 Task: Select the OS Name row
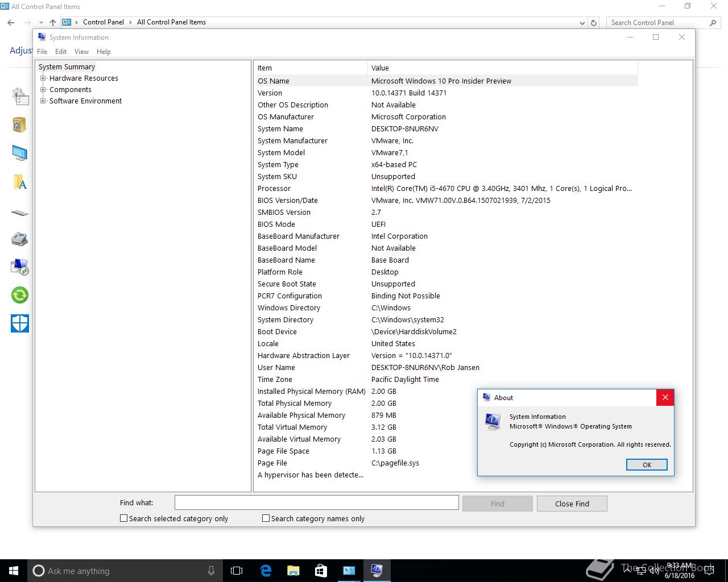pos(446,81)
